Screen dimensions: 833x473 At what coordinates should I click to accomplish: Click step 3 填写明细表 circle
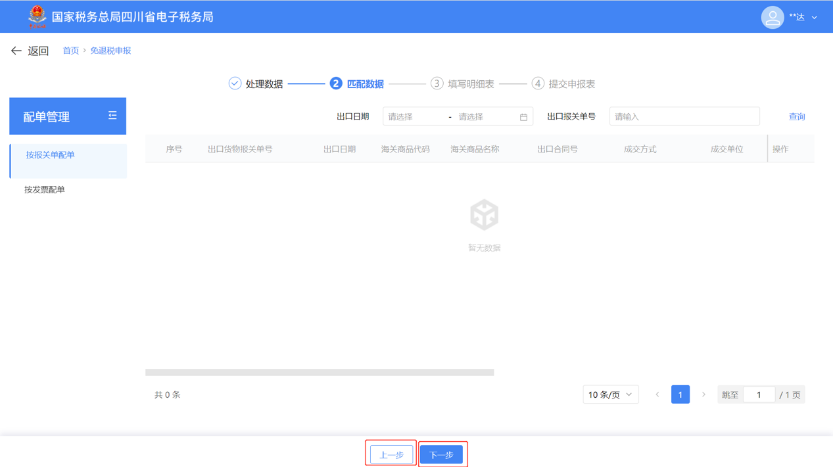437,84
